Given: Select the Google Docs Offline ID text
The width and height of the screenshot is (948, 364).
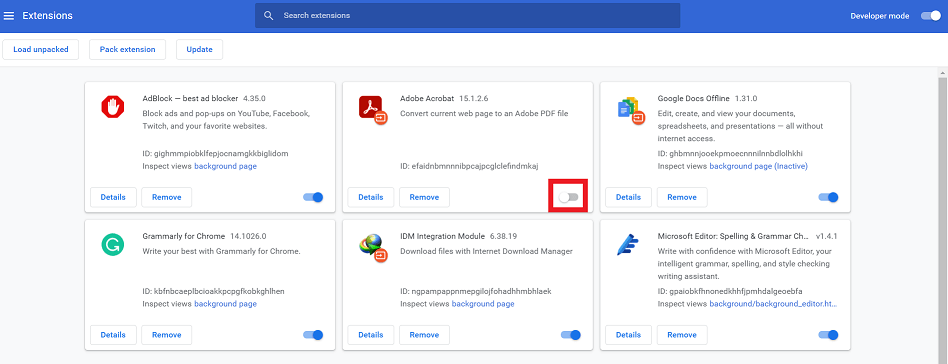Looking at the screenshot, I should (730, 153).
